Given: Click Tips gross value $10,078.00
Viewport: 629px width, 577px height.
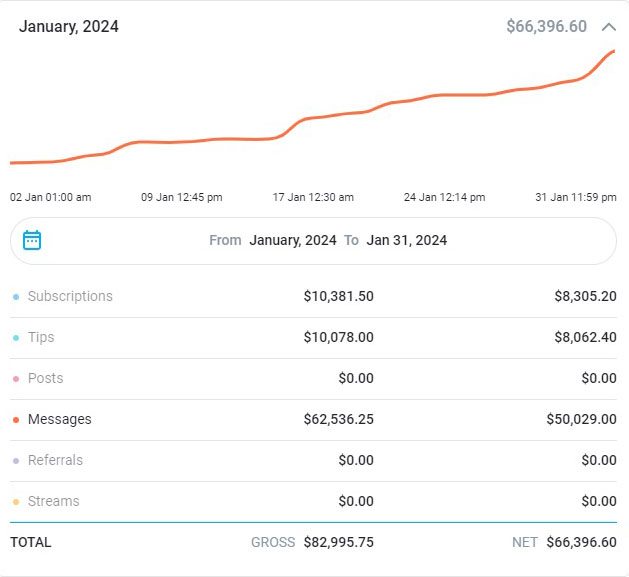Looking at the screenshot, I should click(x=339, y=337).
